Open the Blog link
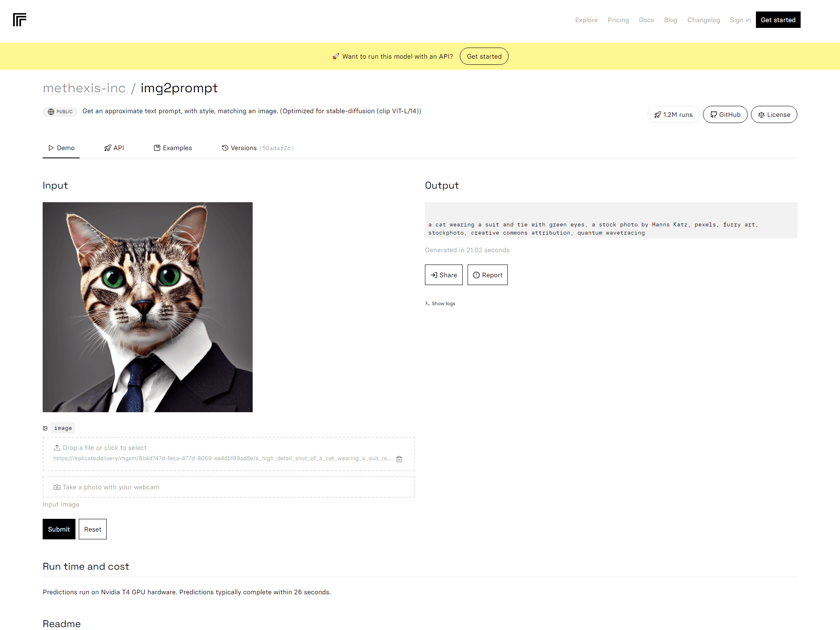The width and height of the screenshot is (840, 630). pyautogui.click(x=671, y=20)
